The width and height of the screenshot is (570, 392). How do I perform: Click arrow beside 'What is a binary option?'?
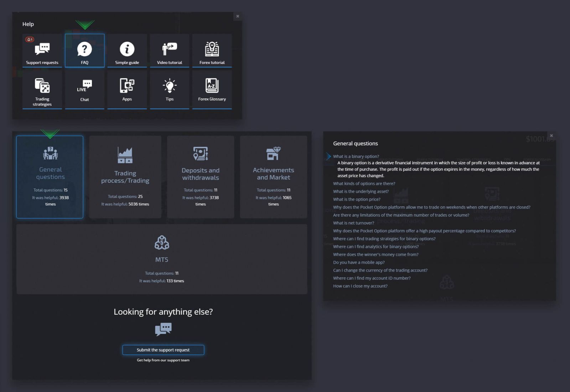click(x=328, y=156)
